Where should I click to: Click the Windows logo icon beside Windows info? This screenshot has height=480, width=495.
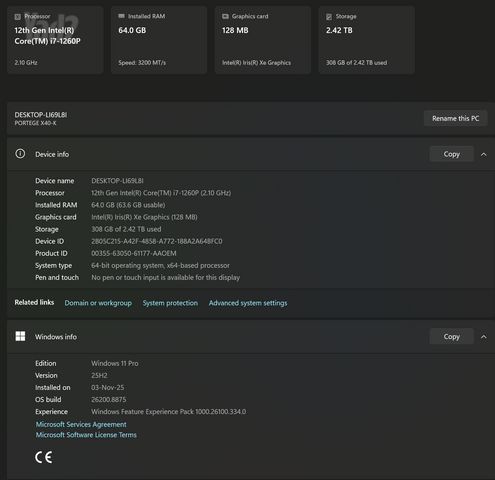point(20,336)
